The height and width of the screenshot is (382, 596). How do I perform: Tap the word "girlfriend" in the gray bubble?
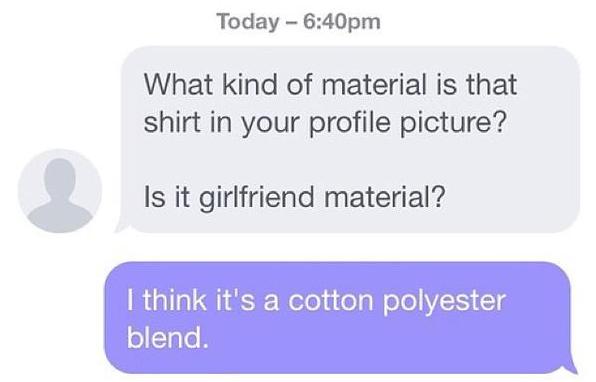coord(257,198)
